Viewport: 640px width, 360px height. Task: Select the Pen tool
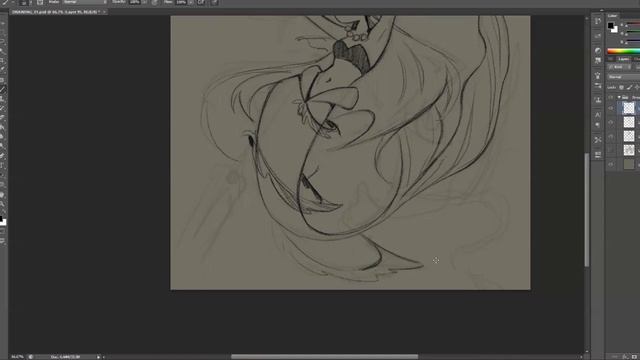tap(3, 156)
